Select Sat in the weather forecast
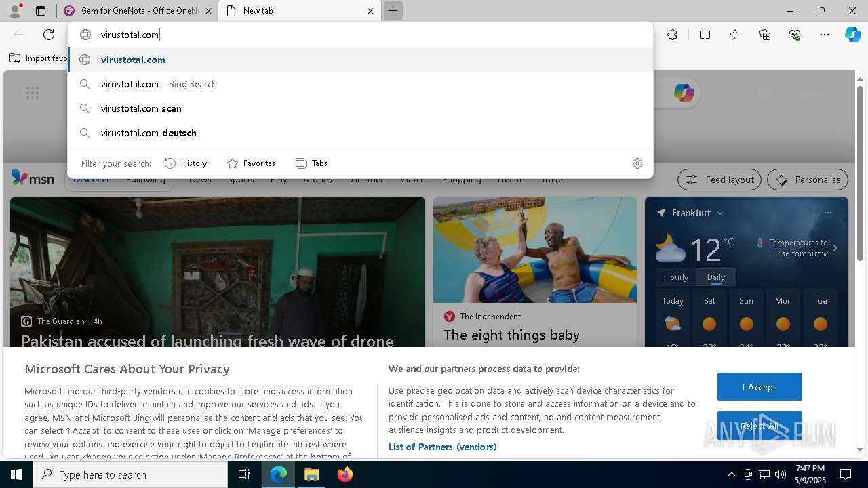The width and height of the screenshot is (868, 488). (709, 319)
